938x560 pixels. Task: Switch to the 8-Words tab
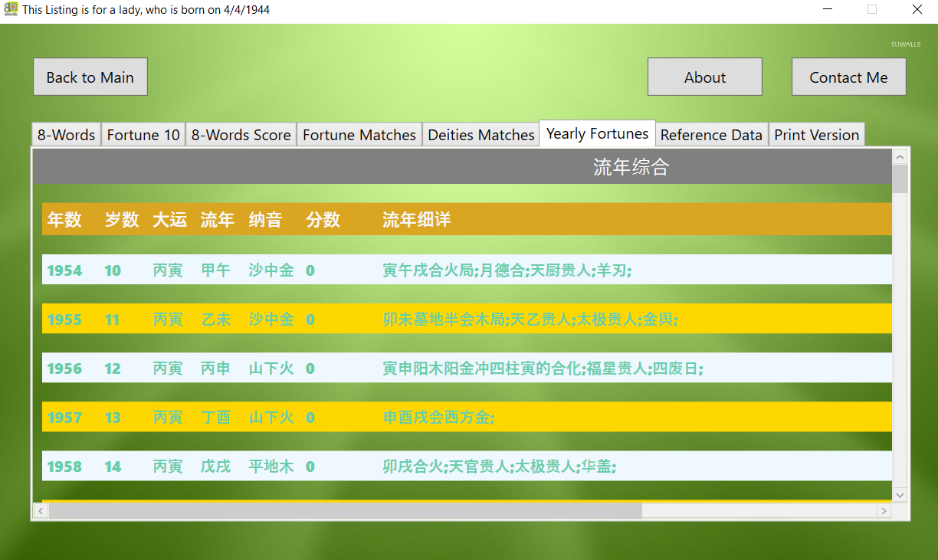coord(67,135)
